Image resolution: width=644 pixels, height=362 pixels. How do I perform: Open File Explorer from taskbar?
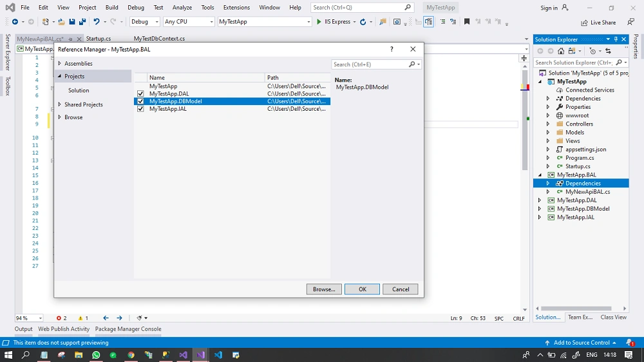79,355
